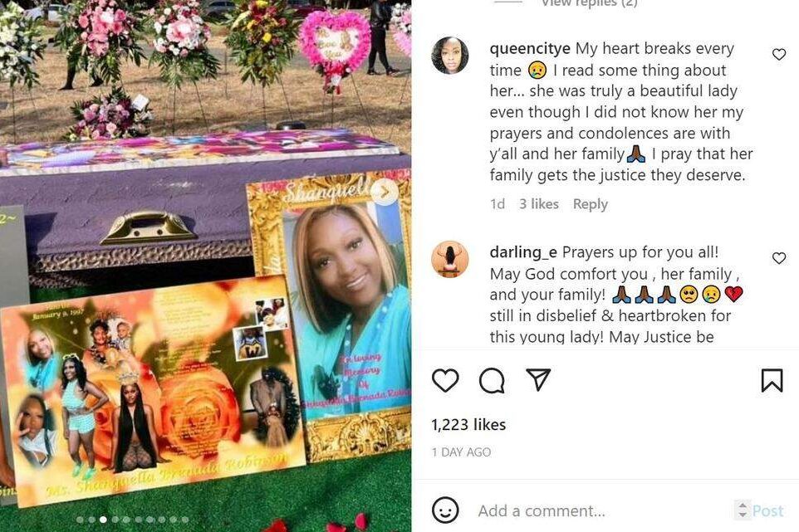Expand View replies (2)
This screenshot has height=532, width=799.
589,3
